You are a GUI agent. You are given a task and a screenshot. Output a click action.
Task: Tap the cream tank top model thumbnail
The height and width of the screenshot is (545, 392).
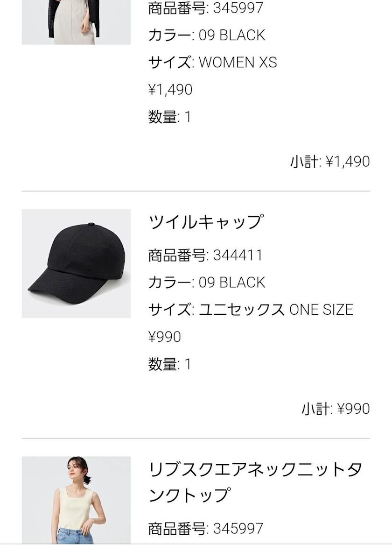(76, 500)
